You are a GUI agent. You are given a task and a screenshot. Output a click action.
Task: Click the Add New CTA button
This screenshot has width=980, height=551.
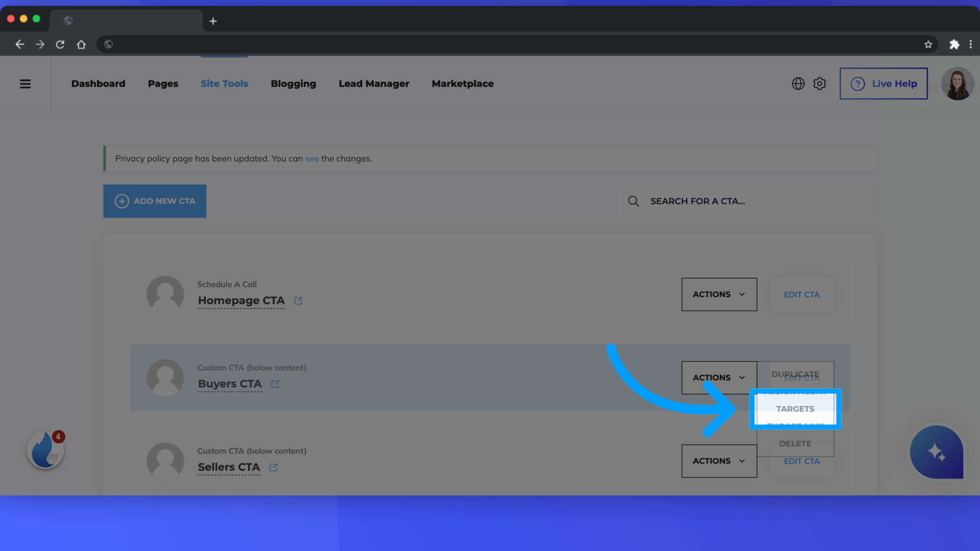point(155,201)
